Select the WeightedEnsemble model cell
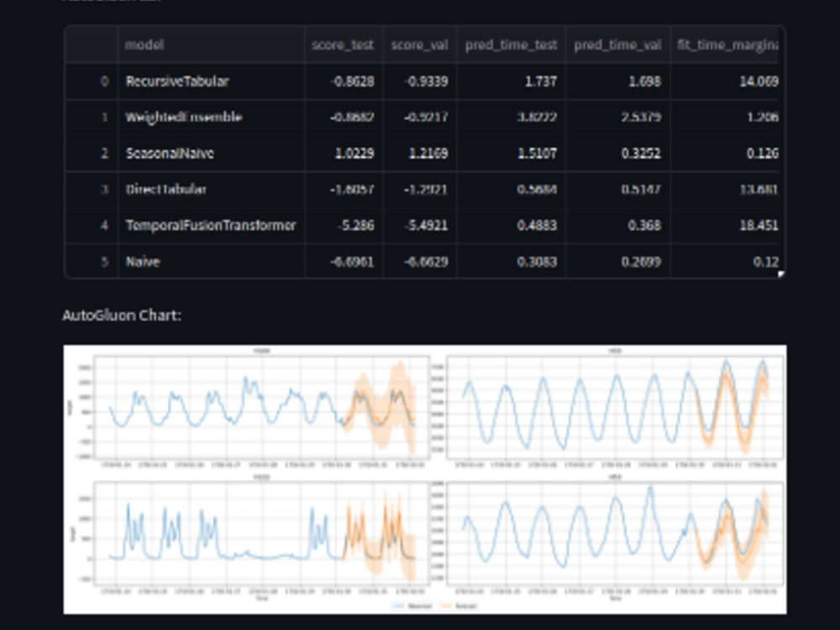This screenshot has width=840, height=630. pos(211,118)
